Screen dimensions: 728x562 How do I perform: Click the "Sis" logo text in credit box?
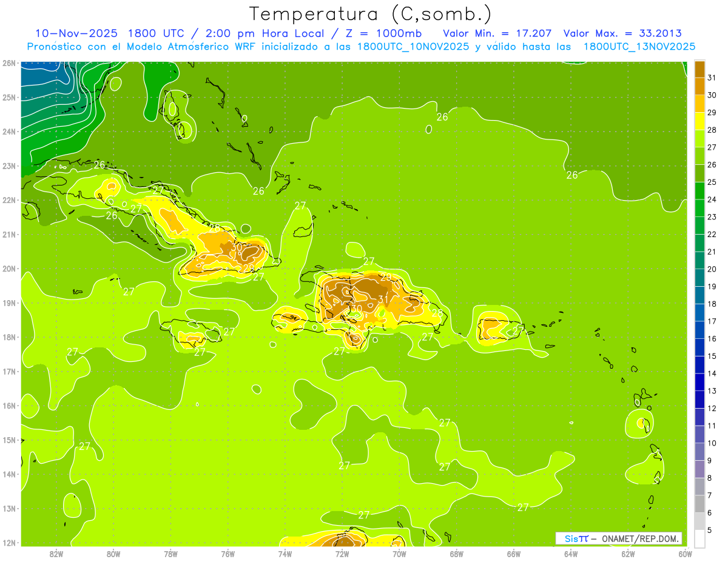pos(571,538)
